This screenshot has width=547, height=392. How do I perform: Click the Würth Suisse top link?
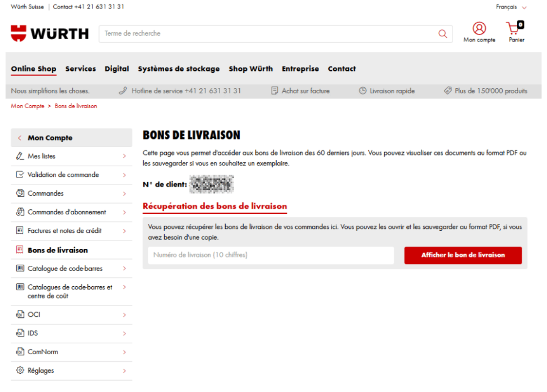27,7
